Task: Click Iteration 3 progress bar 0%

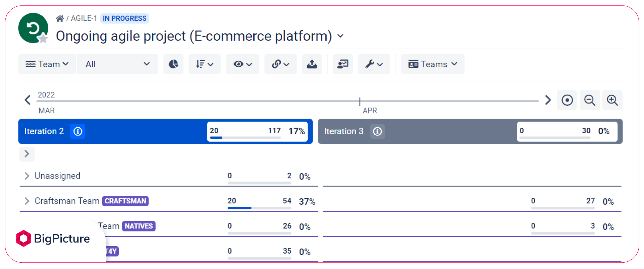Action: coord(567,131)
